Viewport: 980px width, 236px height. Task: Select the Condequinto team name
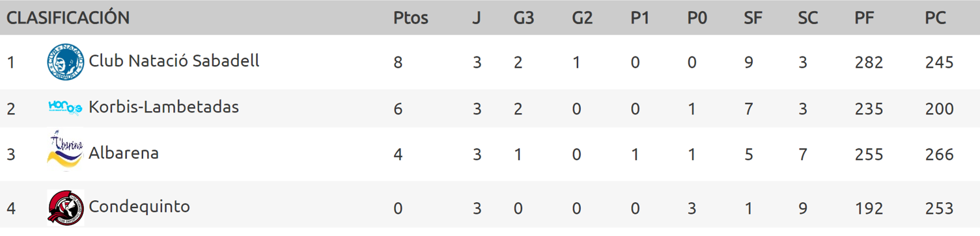(139, 207)
